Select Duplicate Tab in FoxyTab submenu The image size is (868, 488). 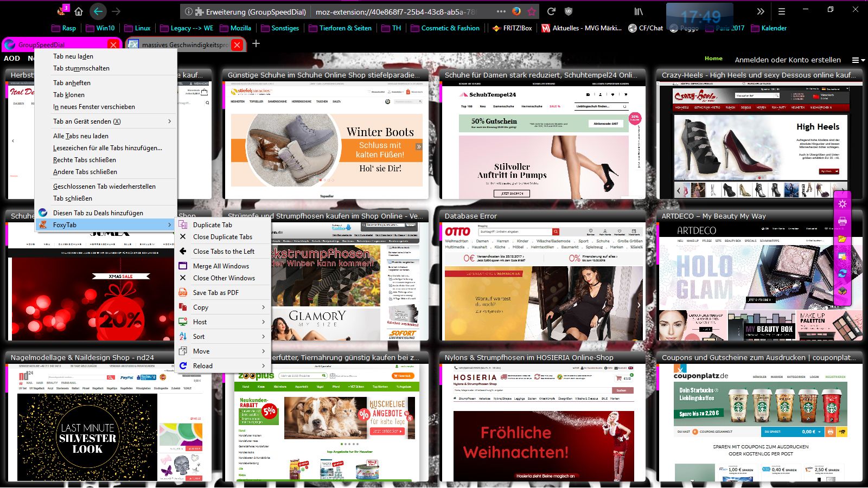pos(222,224)
